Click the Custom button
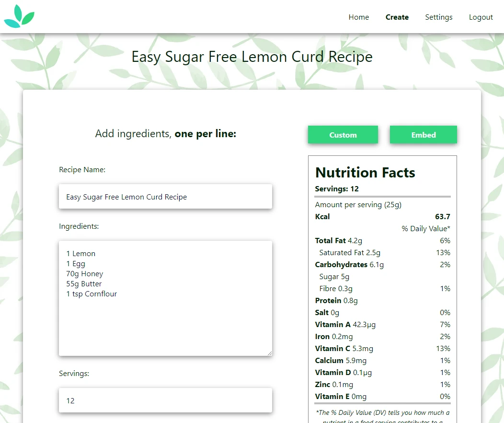 click(x=343, y=135)
